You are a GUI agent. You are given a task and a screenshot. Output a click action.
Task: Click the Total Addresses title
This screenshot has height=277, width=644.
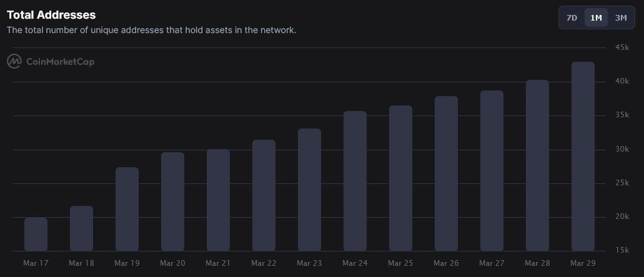[51, 15]
